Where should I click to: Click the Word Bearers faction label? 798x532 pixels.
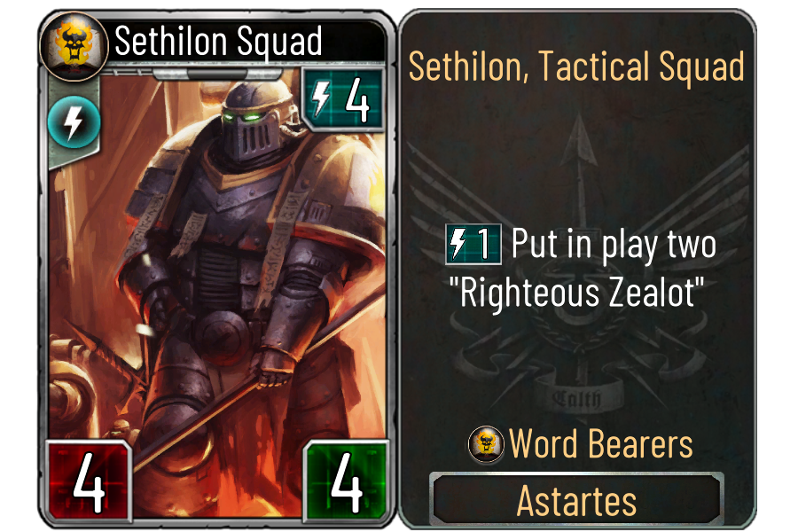click(x=601, y=444)
